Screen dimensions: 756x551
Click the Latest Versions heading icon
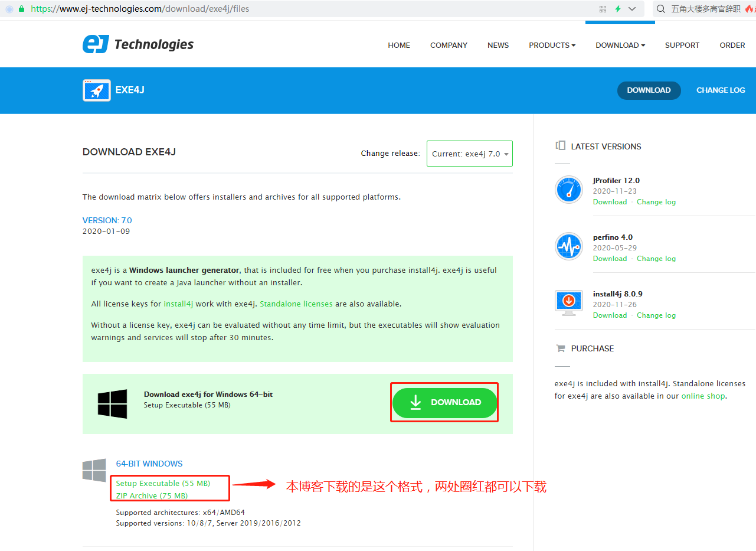[x=560, y=146]
